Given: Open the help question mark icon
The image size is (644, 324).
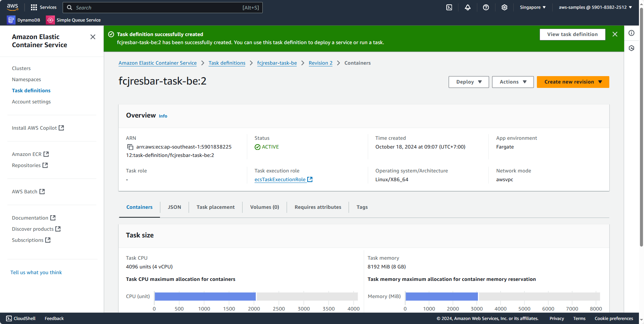Looking at the screenshot, I should click(486, 7).
